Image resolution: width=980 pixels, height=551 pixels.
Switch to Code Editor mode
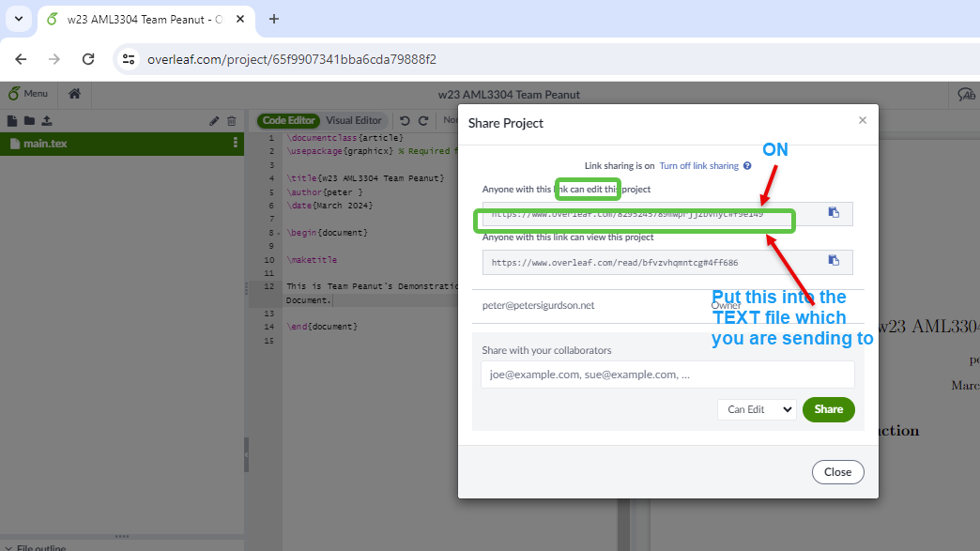coord(288,120)
